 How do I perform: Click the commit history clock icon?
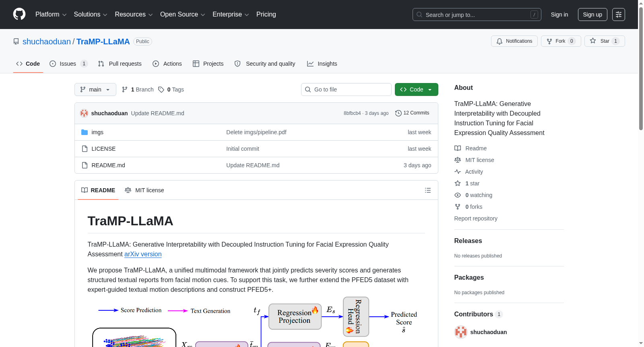[398, 113]
